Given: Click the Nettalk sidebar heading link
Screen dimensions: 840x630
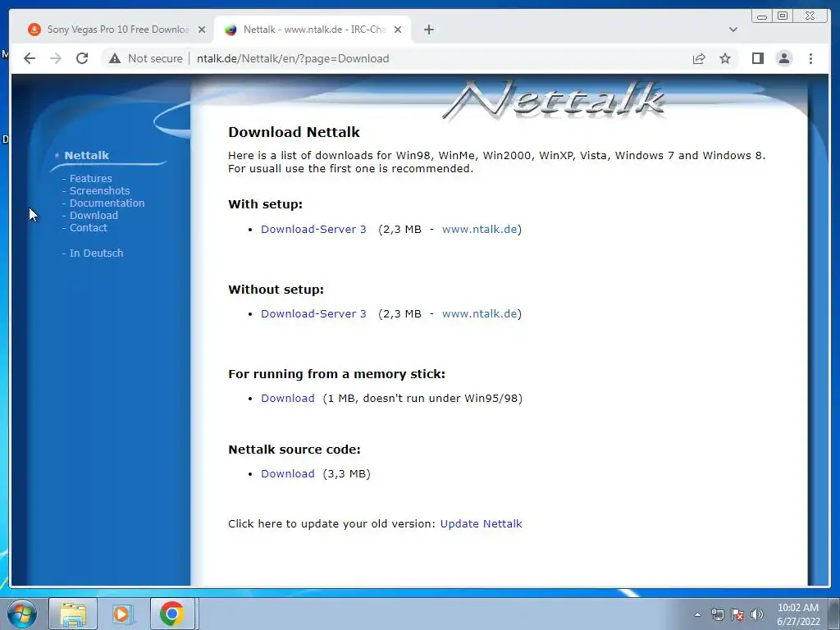Looking at the screenshot, I should coord(86,155).
